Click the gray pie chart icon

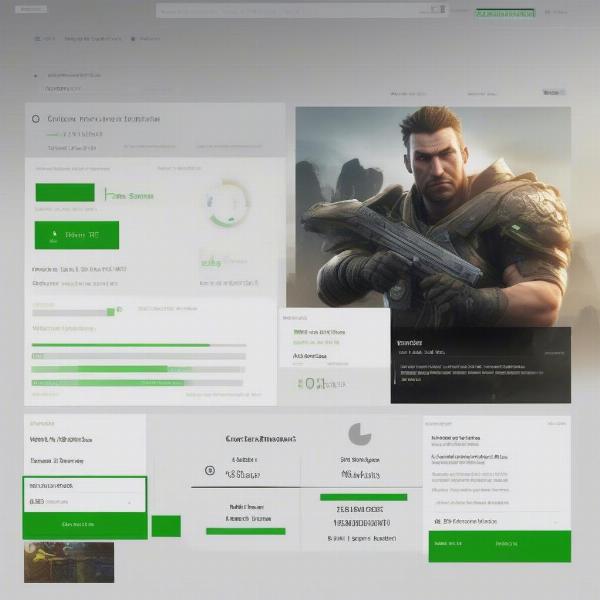coord(360,434)
